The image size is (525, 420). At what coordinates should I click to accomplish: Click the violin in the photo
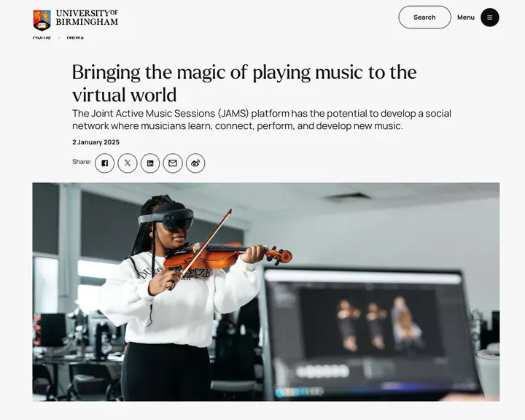coord(227,255)
